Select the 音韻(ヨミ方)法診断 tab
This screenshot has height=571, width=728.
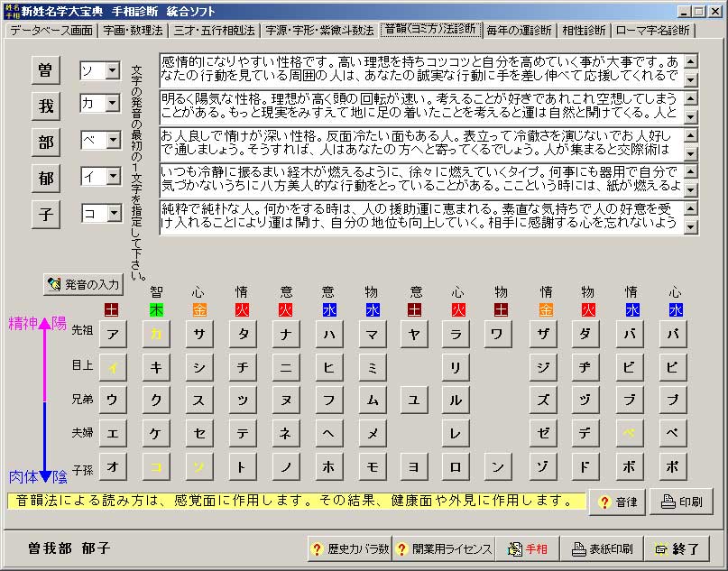tap(431, 29)
